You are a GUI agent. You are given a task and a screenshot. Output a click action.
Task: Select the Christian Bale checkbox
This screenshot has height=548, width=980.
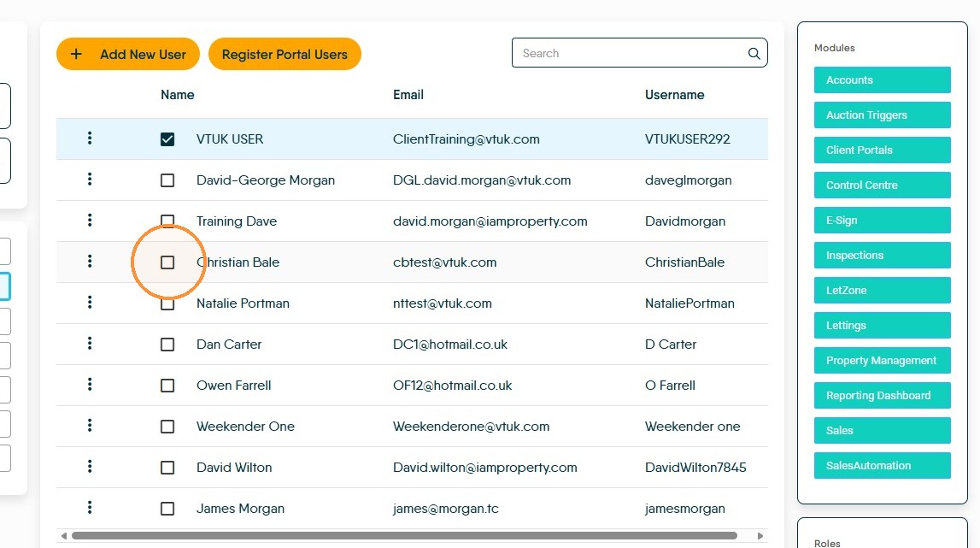tap(167, 262)
